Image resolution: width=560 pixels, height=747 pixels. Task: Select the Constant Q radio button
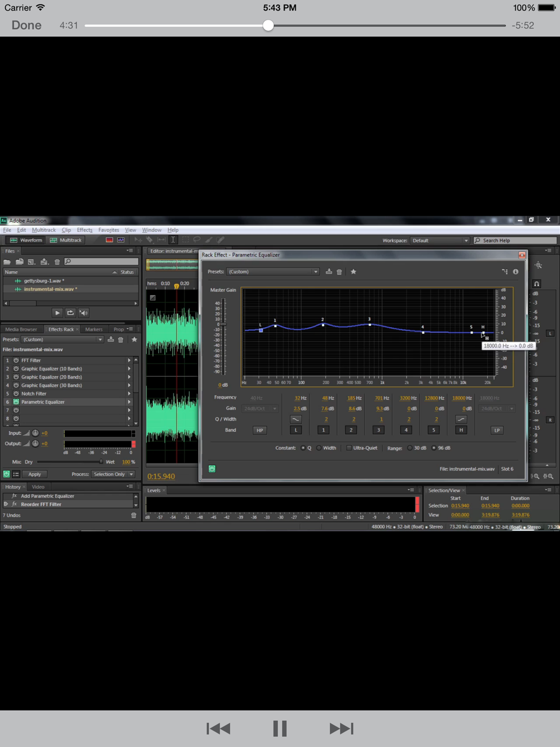click(303, 448)
